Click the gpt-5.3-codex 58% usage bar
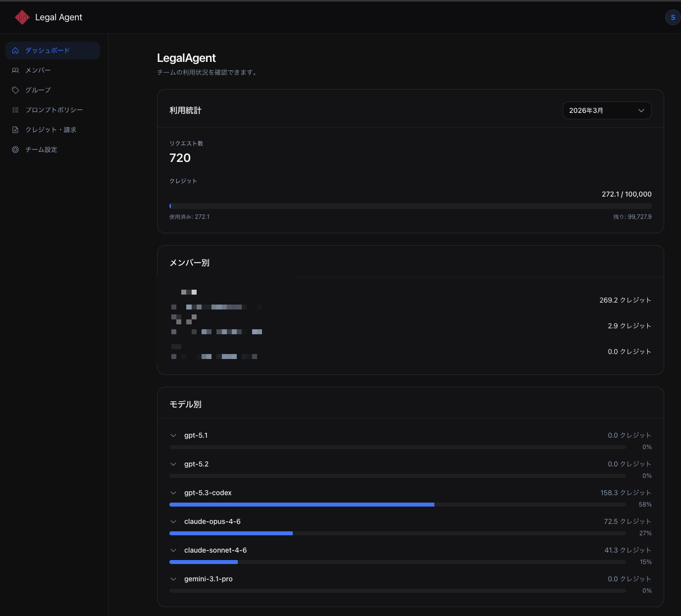 (398, 505)
